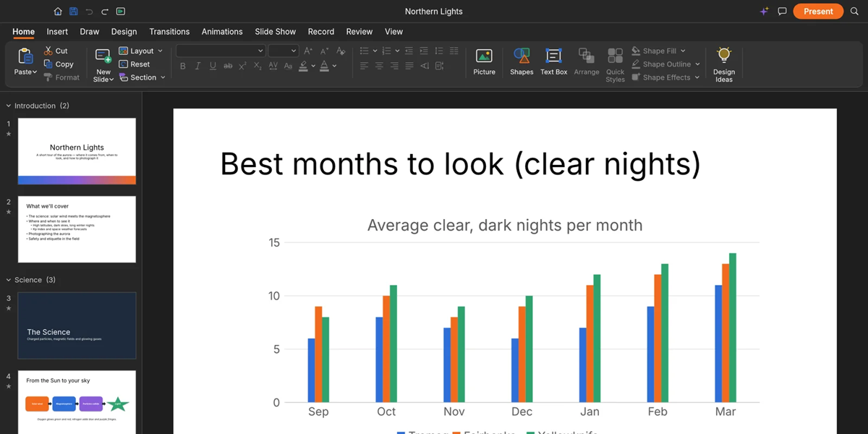The image size is (868, 434).
Task: Clear all text formatting
Action: [341, 51]
